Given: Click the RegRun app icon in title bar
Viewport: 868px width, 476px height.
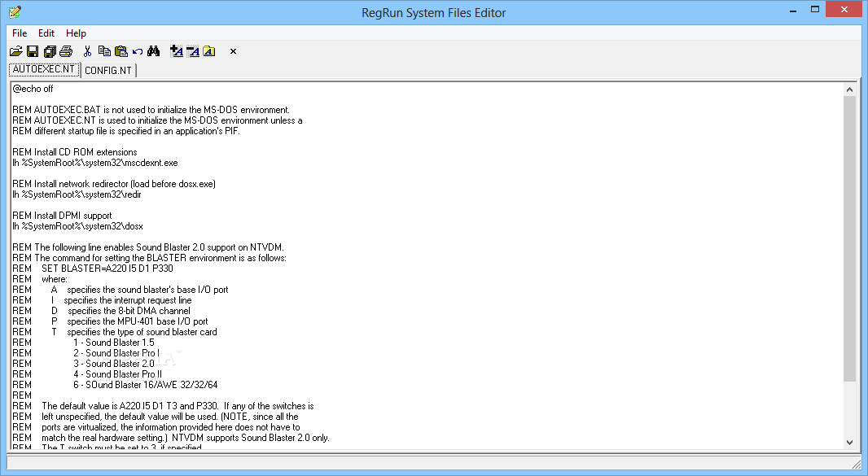Looking at the screenshot, I should pos(15,11).
